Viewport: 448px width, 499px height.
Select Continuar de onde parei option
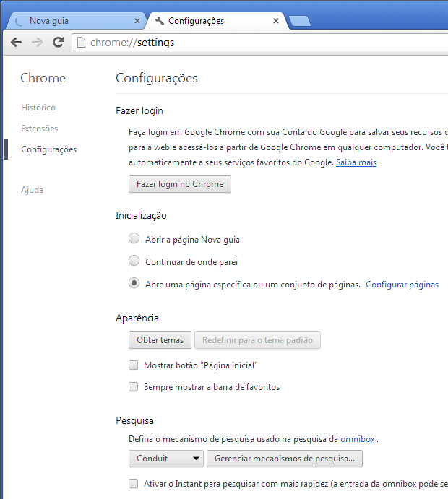click(134, 261)
